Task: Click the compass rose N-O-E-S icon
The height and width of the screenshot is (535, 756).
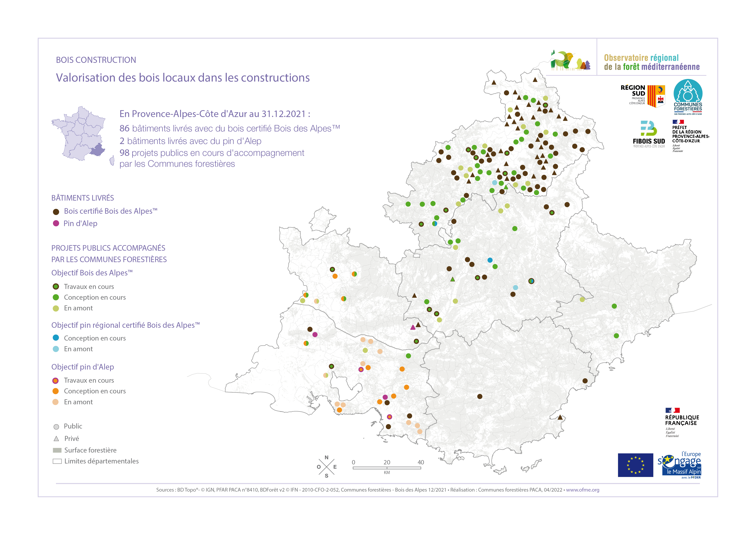Action: (x=327, y=467)
